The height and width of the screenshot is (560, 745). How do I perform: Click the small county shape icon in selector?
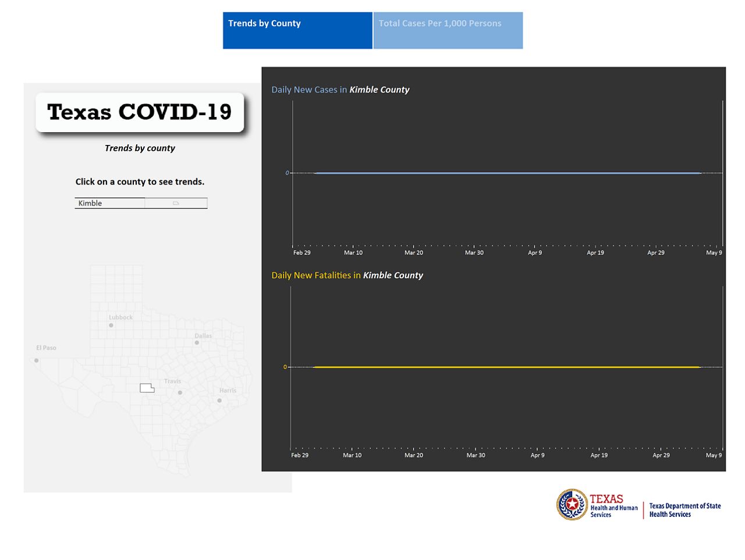click(x=176, y=203)
